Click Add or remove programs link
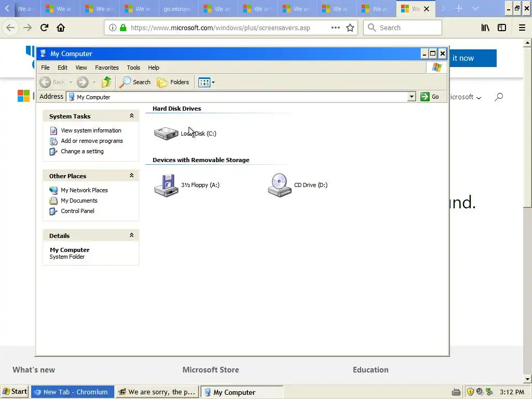This screenshot has height=399, width=532. point(92,141)
